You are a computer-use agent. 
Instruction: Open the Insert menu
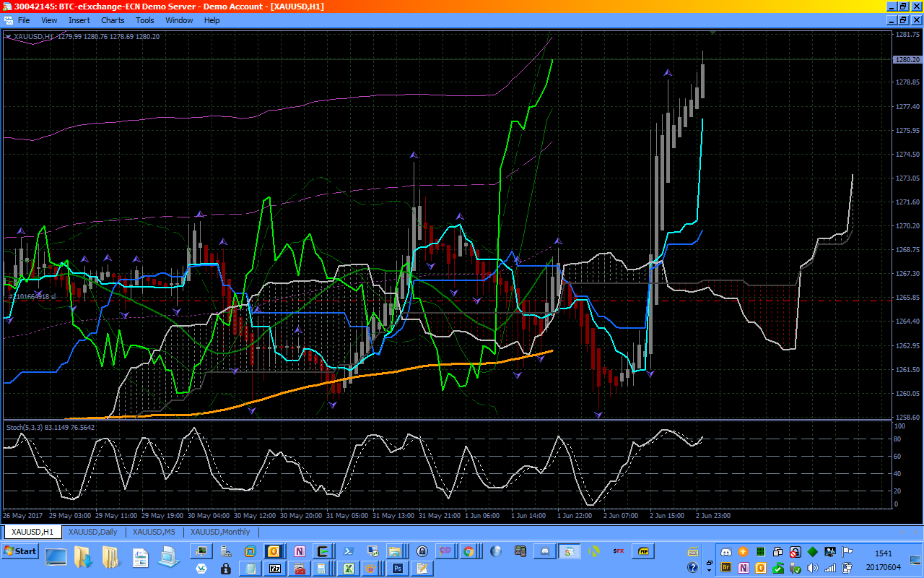pos(79,20)
